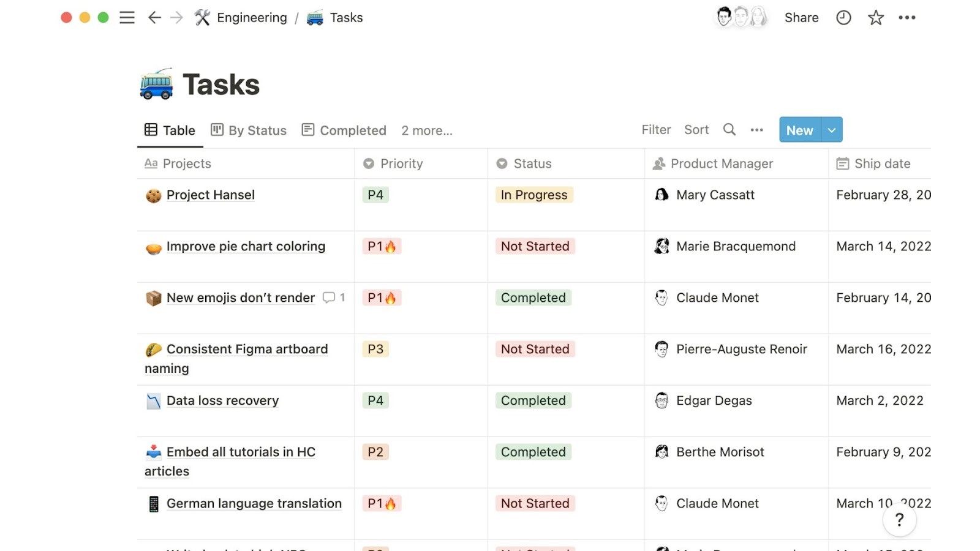Expand the 2 more... views list
The image size is (980, 551).
(x=427, y=130)
